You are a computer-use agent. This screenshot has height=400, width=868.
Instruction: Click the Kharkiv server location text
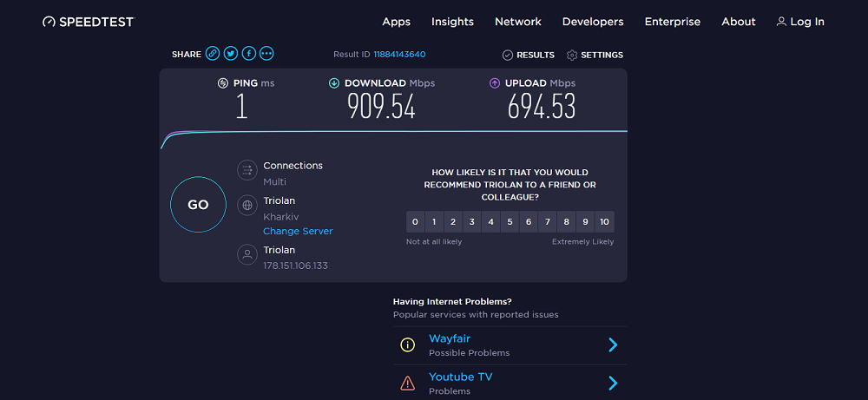281,216
